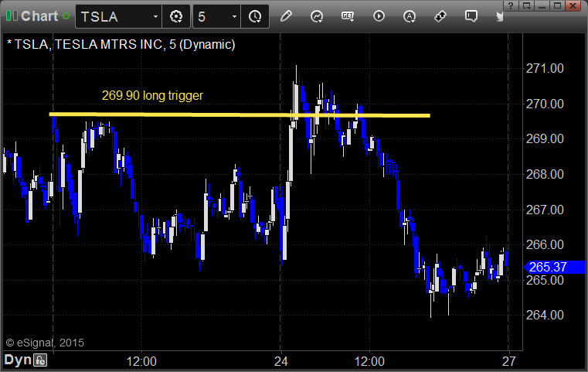Select the pencil drawing tools icon
This screenshot has width=588, height=372.
pos(286,16)
